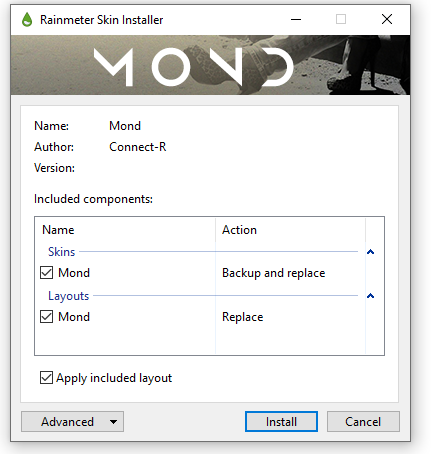Close the Skin Installer window with X
Screen dimensions: 431x454
(387, 19)
